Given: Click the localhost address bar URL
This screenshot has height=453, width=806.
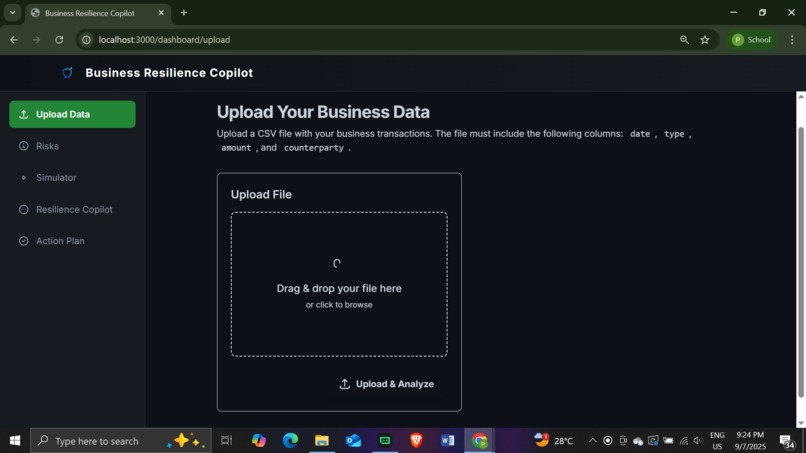Looking at the screenshot, I should (164, 40).
